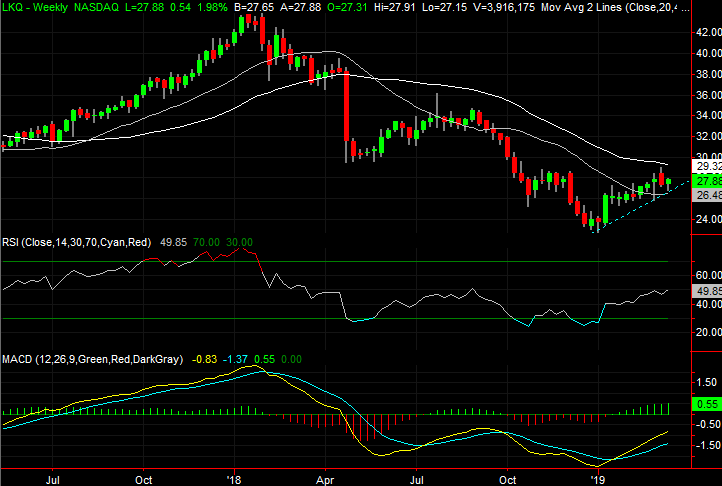Select the 1.98% percent change value

pyautogui.click(x=211, y=7)
